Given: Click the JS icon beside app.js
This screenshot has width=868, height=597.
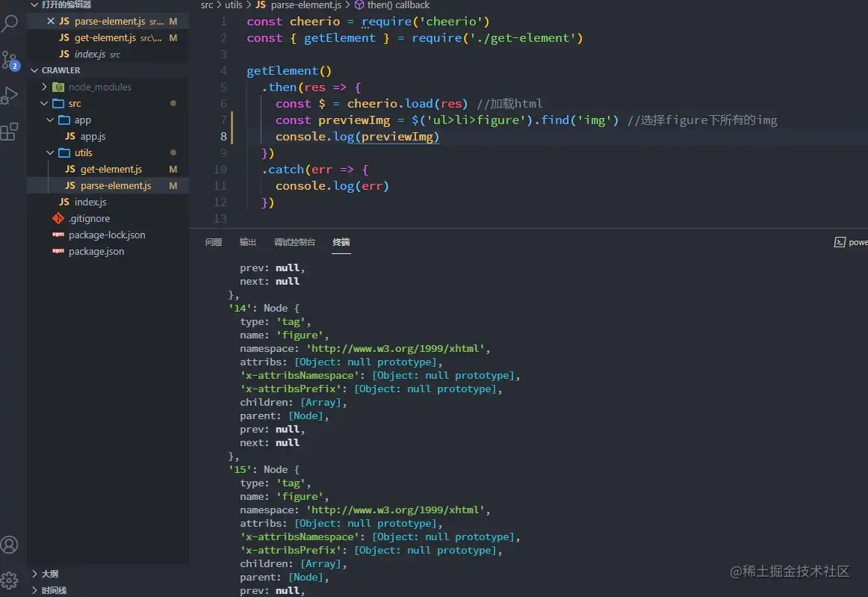Looking at the screenshot, I should coord(69,136).
